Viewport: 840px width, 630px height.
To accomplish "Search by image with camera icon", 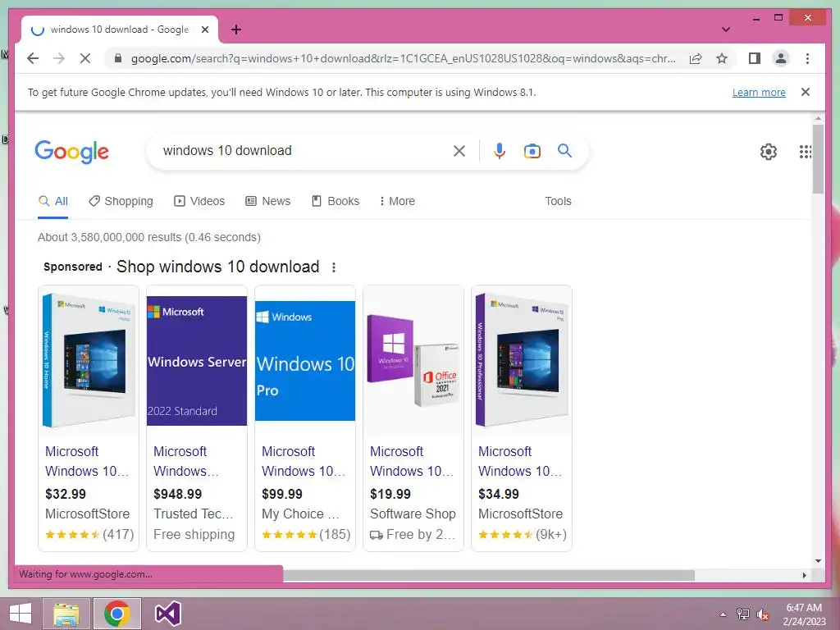I will click(532, 151).
